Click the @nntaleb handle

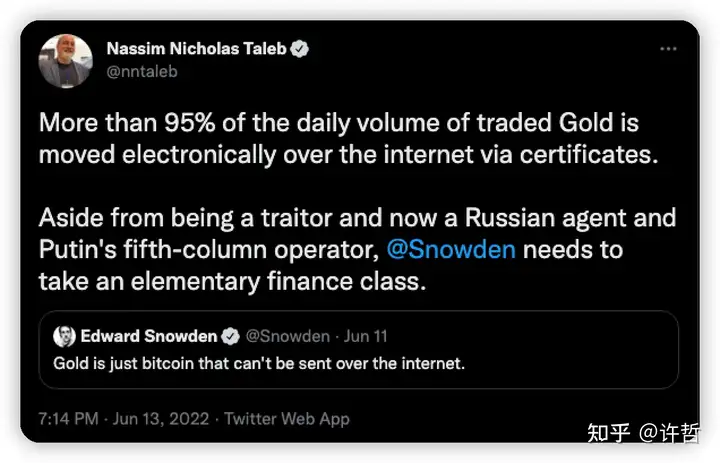(x=140, y=71)
